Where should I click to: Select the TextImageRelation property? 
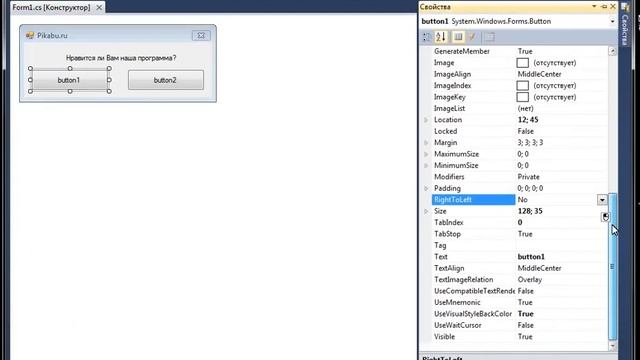[x=520, y=280]
